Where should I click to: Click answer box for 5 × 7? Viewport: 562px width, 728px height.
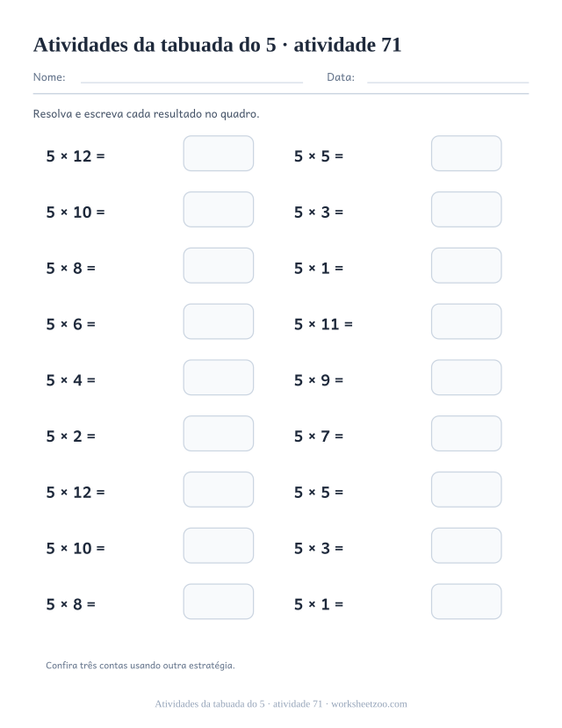click(x=466, y=434)
